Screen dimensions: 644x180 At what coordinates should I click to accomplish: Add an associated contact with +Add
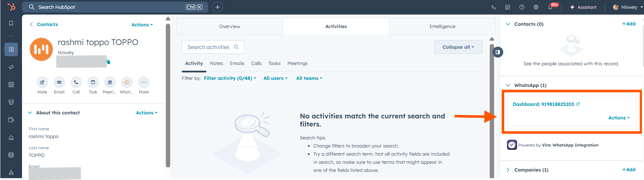(x=629, y=24)
